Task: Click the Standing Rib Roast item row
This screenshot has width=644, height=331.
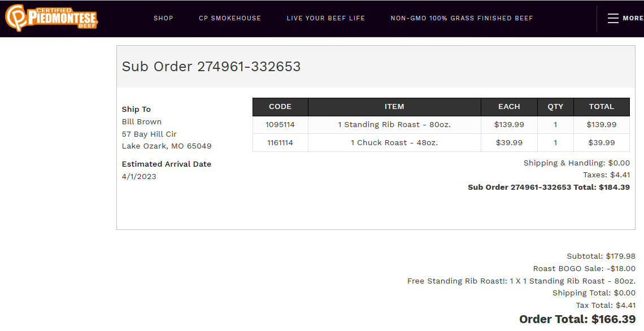Action: (x=441, y=125)
